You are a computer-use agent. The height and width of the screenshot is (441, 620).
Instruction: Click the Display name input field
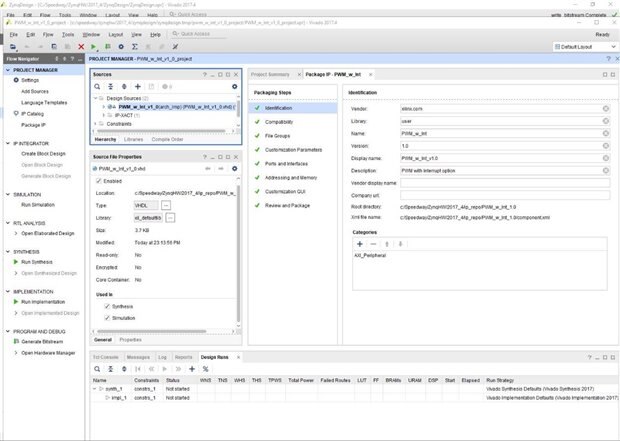(499, 158)
